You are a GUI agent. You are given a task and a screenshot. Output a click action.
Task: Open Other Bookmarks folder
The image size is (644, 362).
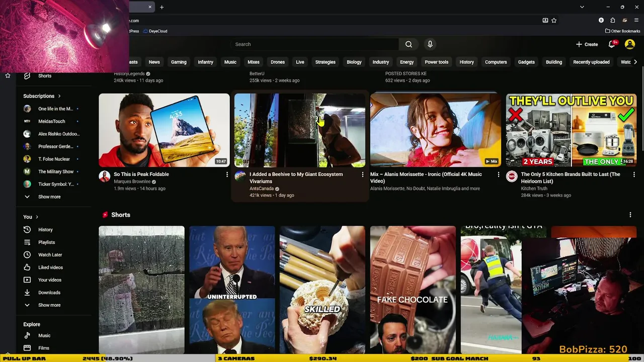[x=622, y=31]
